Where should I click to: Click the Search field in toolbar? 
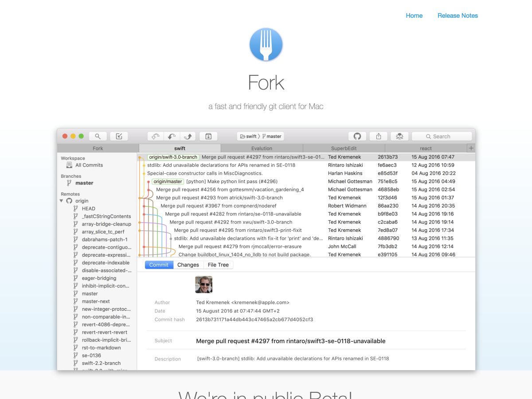click(442, 137)
